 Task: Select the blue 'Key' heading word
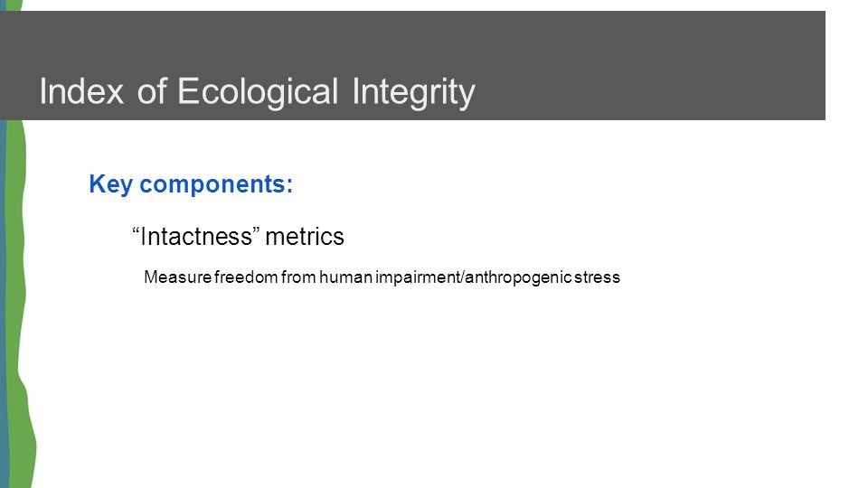coord(110,184)
